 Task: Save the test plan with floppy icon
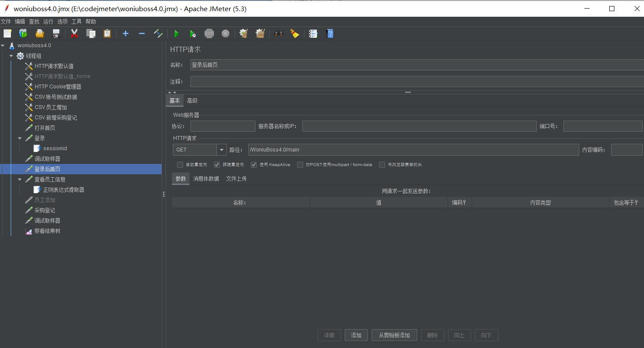[x=56, y=33]
